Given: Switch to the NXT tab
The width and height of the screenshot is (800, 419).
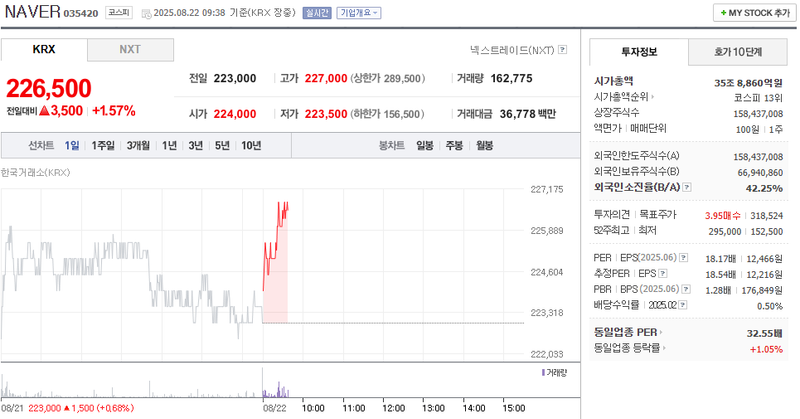Looking at the screenshot, I should (130, 50).
